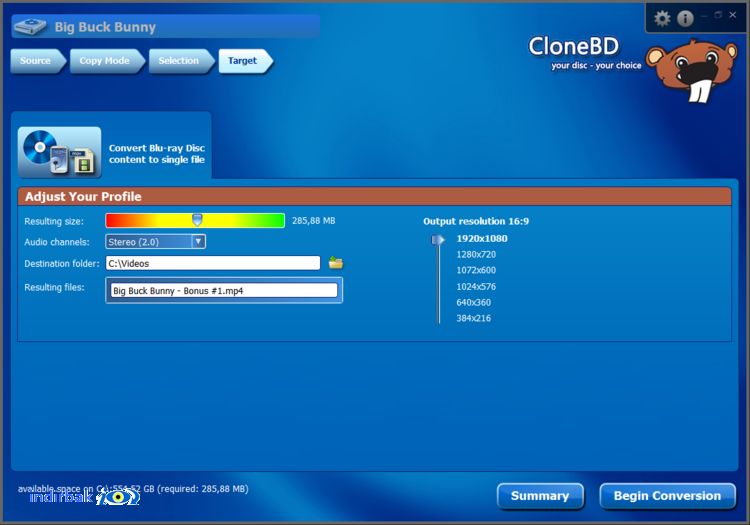Click the available space status text
The image size is (750, 525).
click(x=133, y=489)
